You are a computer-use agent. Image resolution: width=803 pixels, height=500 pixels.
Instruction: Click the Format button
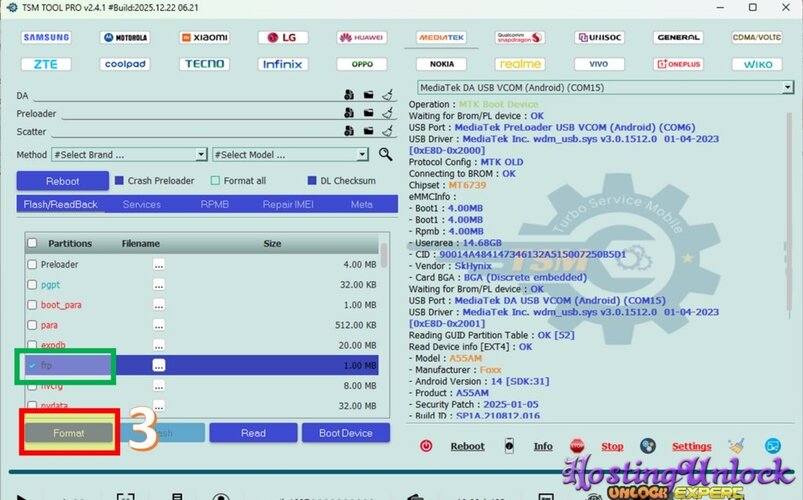pos(69,433)
